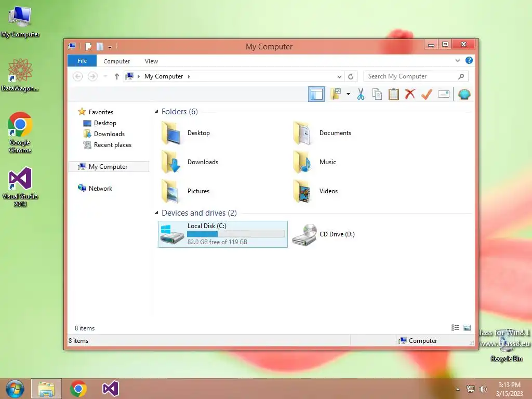The width and height of the screenshot is (532, 399).
Task: Collapse the Folders (6) group
Action: point(156,112)
